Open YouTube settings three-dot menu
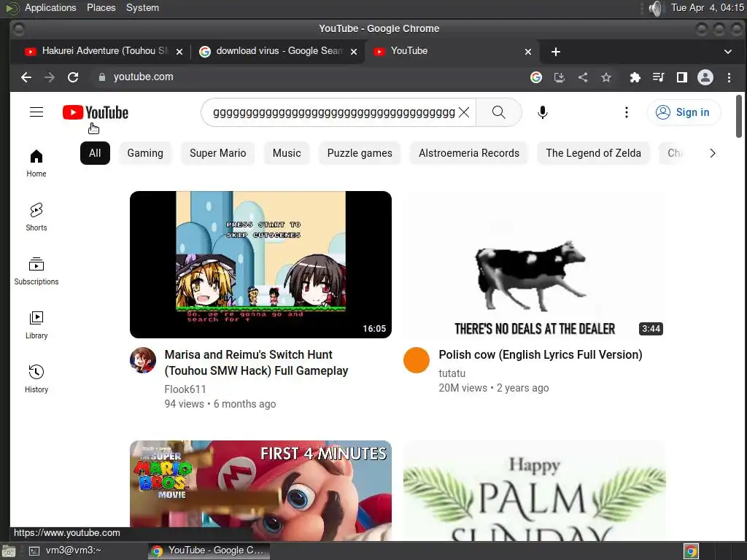This screenshot has height=560, width=747. 627,112
